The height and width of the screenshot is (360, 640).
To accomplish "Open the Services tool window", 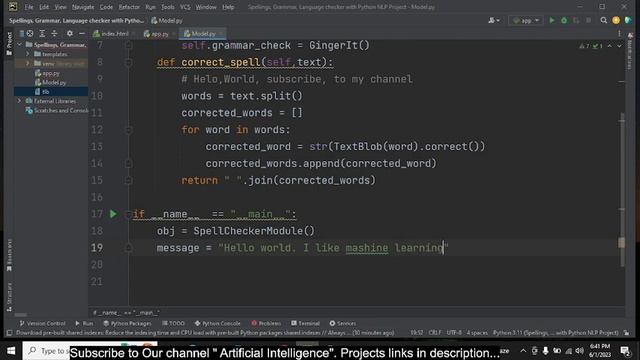I will tap(343, 323).
